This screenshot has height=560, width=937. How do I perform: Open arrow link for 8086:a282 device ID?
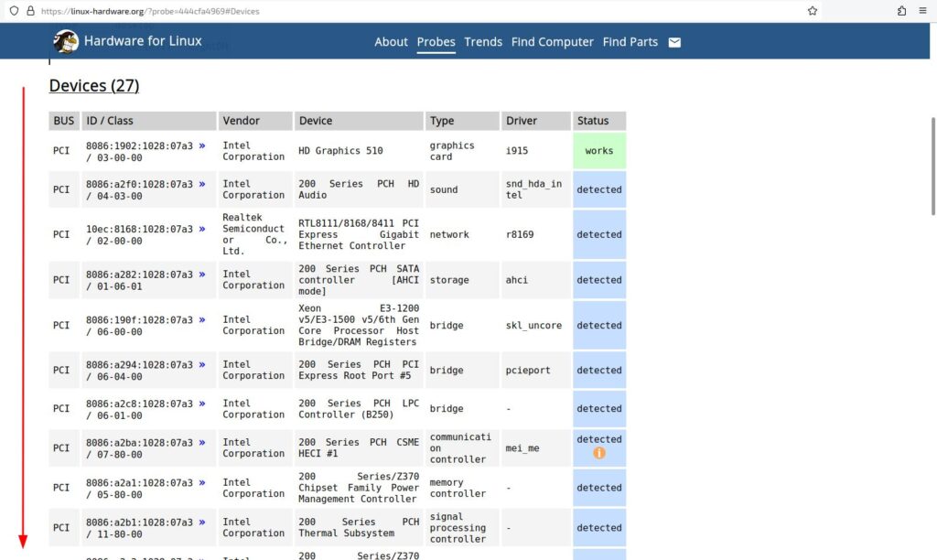click(202, 274)
